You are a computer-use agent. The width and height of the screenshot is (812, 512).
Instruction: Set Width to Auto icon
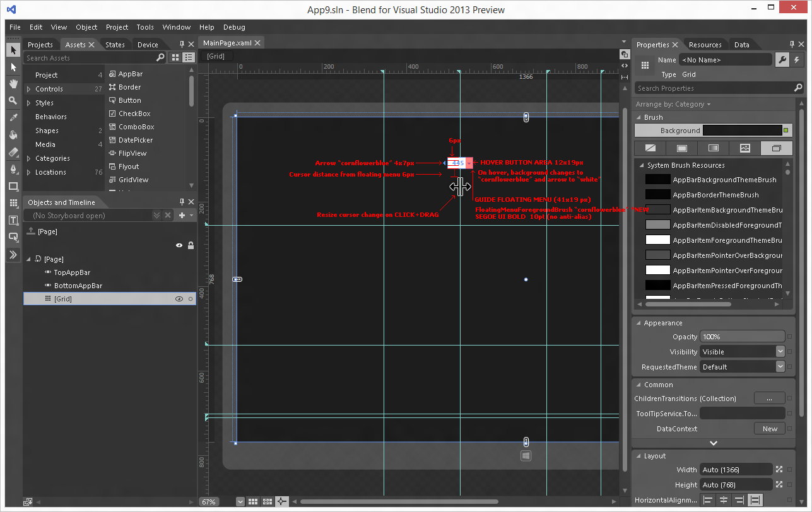pyautogui.click(x=779, y=469)
